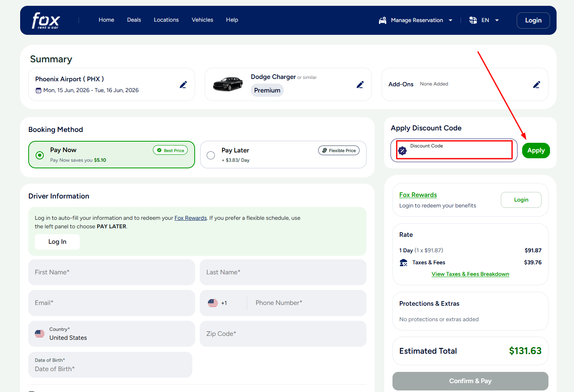Open the Vehicles menu item

(202, 20)
